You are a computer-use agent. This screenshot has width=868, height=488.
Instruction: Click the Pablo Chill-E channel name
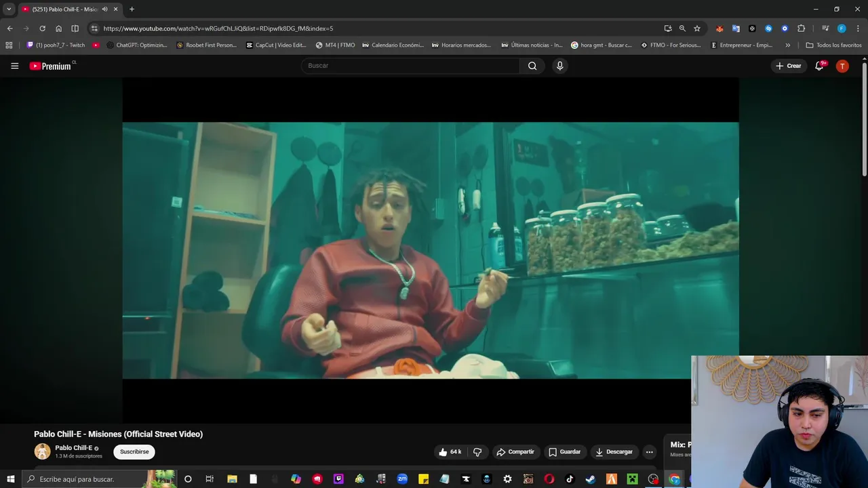(x=73, y=448)
